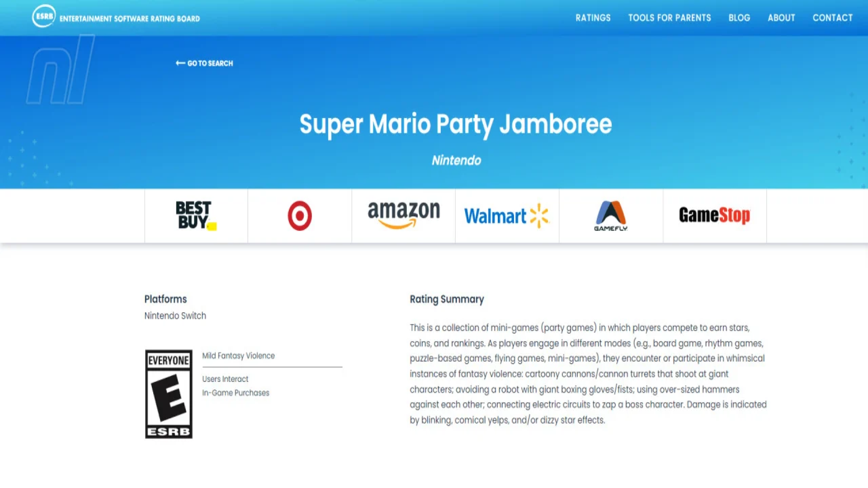Click the Go To Search link
This screenshot has height=488, width=868.
204,63
